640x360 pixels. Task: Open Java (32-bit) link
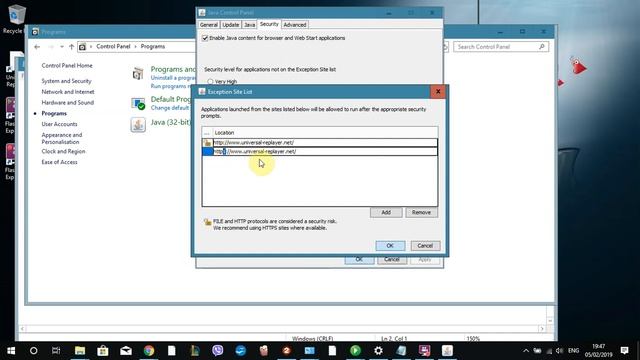pyautogui.click(x=171, y=122)
